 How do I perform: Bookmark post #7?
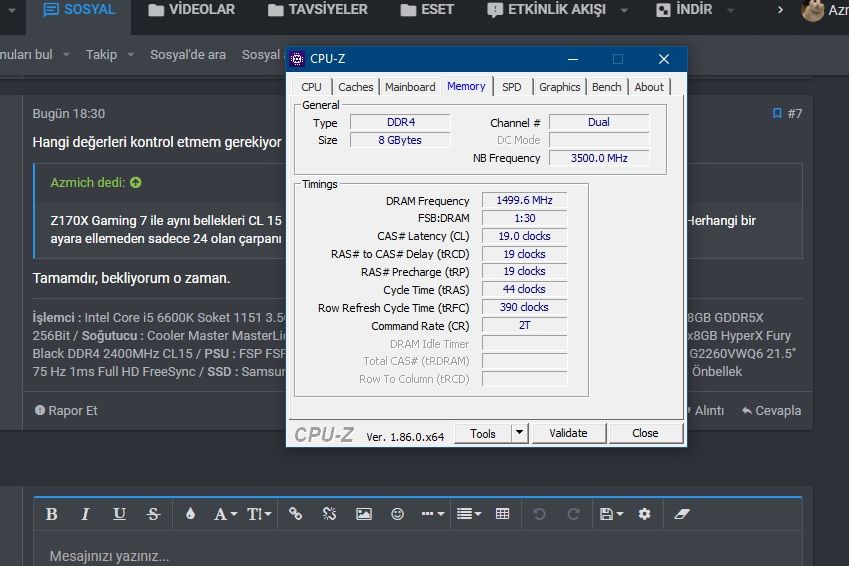click(777, 113)
